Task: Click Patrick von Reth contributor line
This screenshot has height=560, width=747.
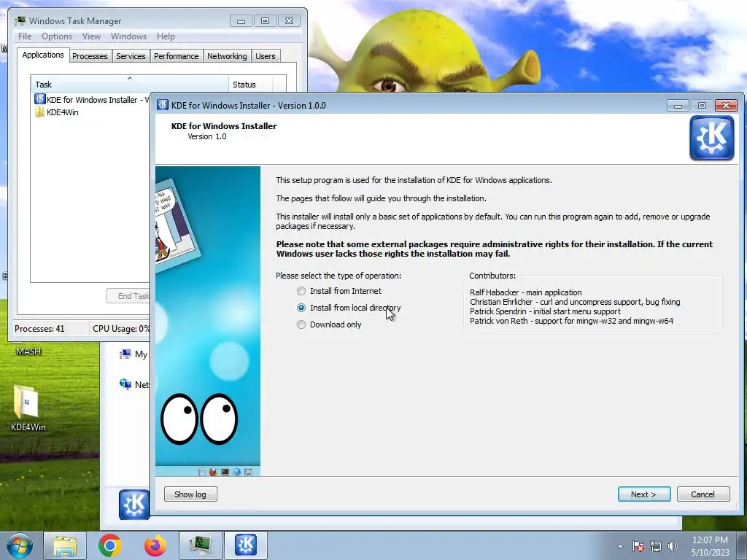Action: (x=571, y=321)
